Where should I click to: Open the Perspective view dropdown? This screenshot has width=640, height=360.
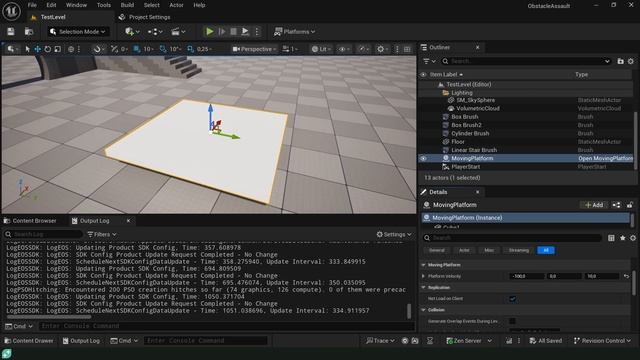click(254, 49)
